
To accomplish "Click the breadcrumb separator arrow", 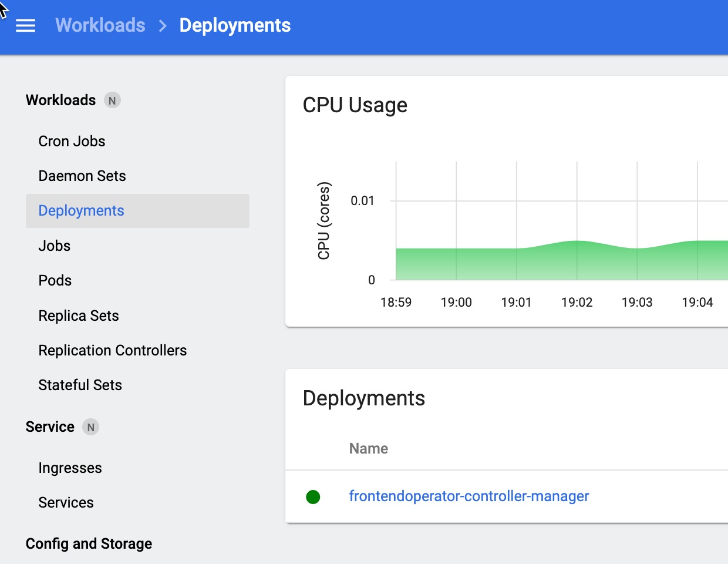I will tap(161, 25).
